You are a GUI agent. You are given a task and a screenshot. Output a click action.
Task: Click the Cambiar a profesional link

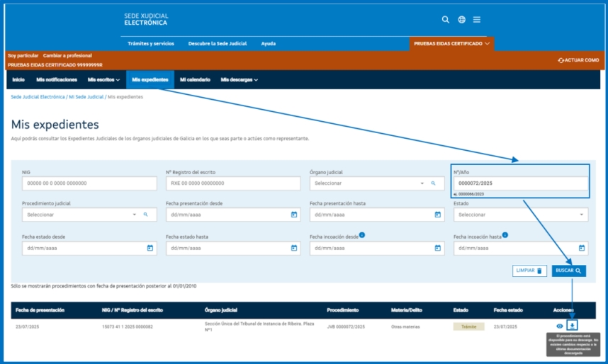[67, 55]
